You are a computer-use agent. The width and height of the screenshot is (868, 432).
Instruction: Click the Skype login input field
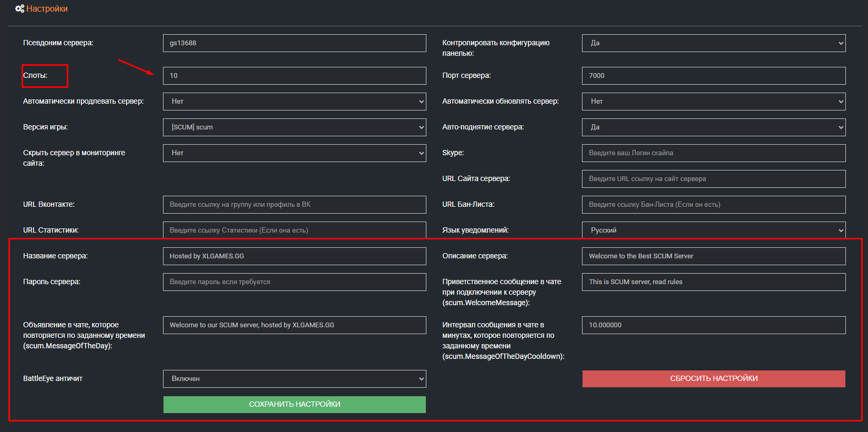[713, 153]
